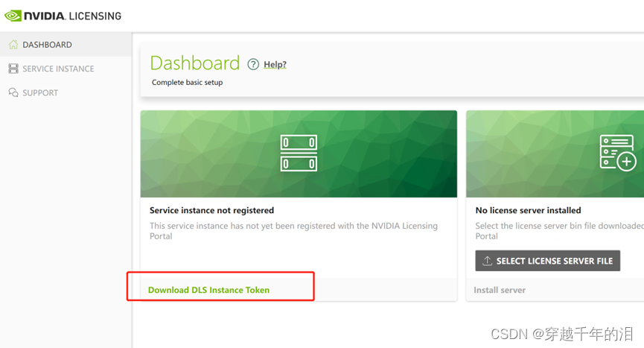Click the 'Select the license server bin file' description
Viewport: 644px width, 348px height.
[559, 231]
